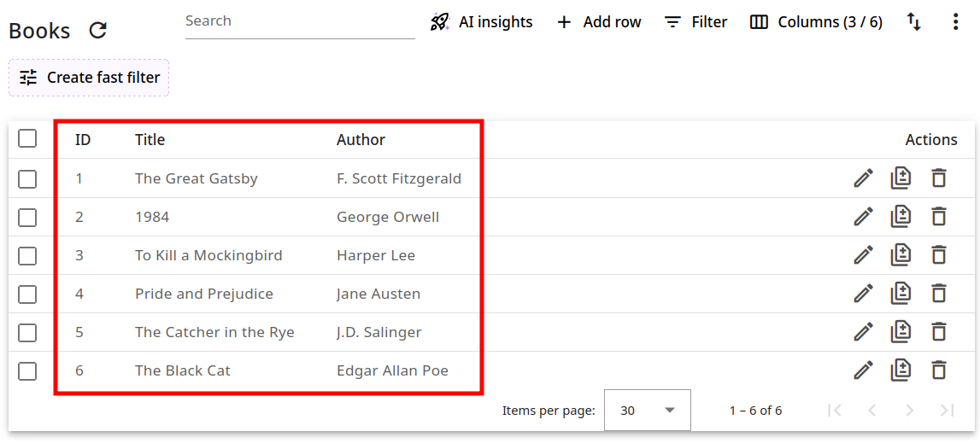Click the Add row button

[x=598, y=22]
